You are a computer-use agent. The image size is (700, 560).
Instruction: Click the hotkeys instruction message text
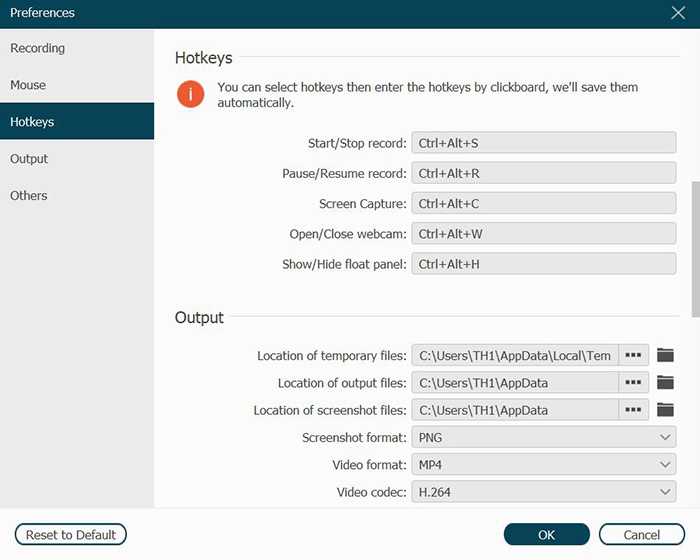(428, 95)
